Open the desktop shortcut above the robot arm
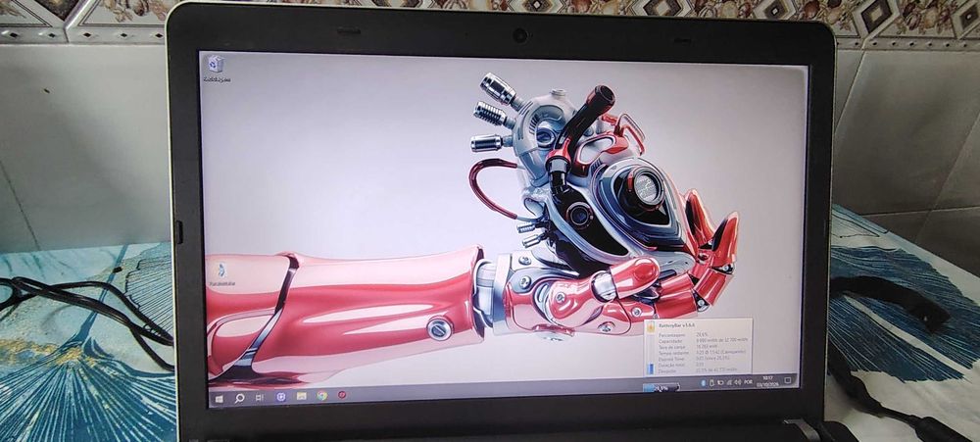This screenshot has width=980, height=442. (221, 275)
